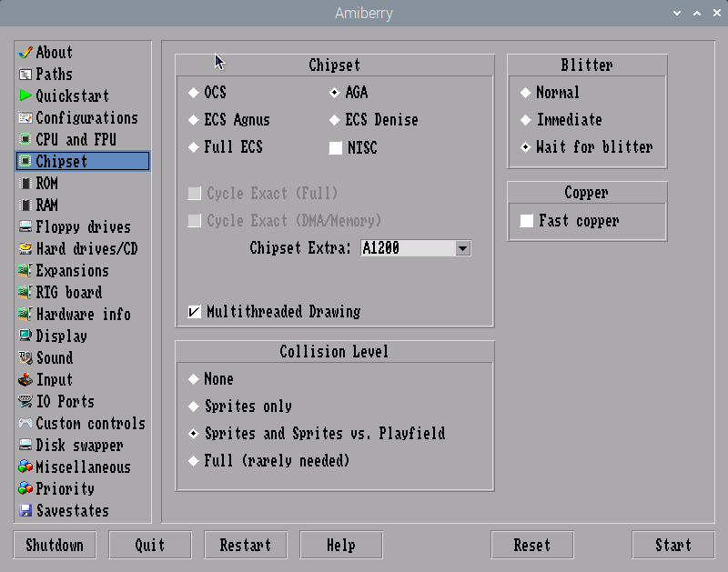728x572 pixels.
Task: Click the Priority icon in sidebar
Action: click(x=25, y=488)
